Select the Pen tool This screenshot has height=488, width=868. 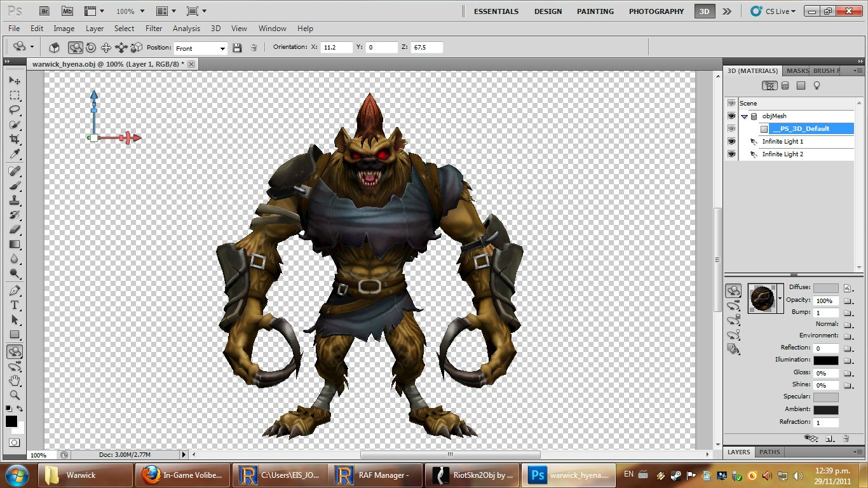pos(15,290)
